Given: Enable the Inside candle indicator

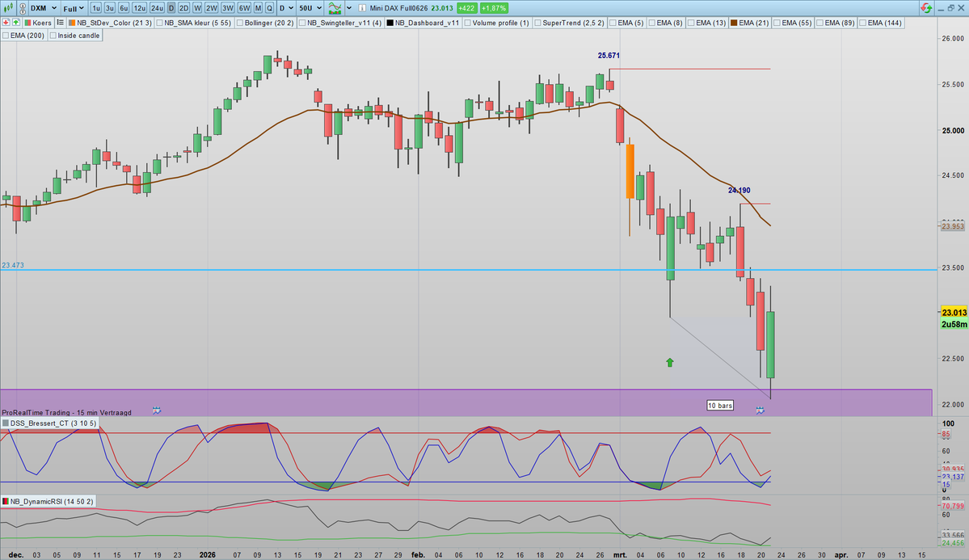Looking at the screenshot, I should coord(53,36).
